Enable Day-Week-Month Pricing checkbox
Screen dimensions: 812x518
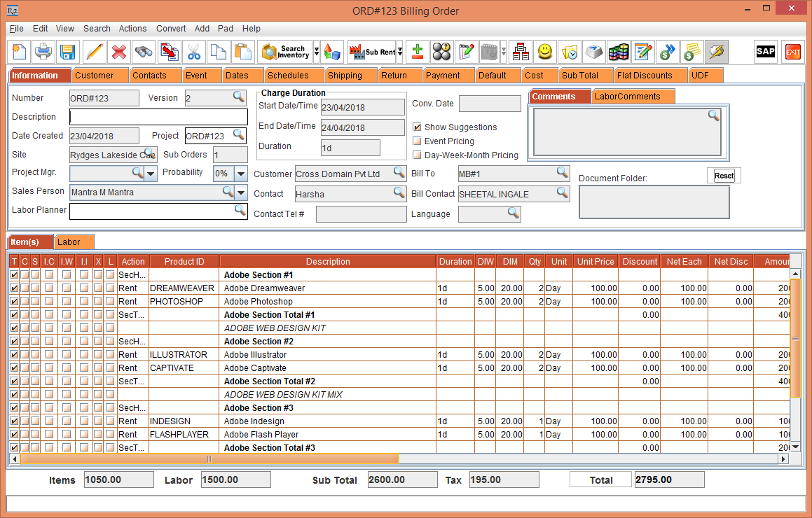(418, 155)
